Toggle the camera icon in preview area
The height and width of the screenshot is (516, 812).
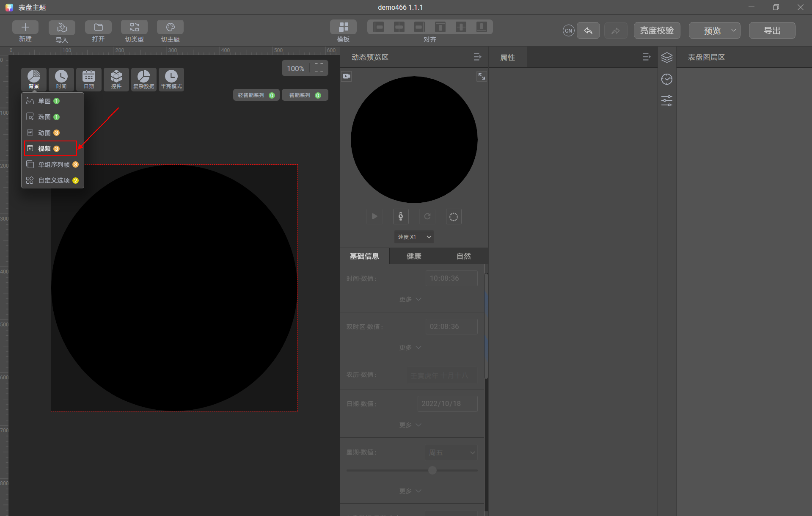tap(347, 77)
